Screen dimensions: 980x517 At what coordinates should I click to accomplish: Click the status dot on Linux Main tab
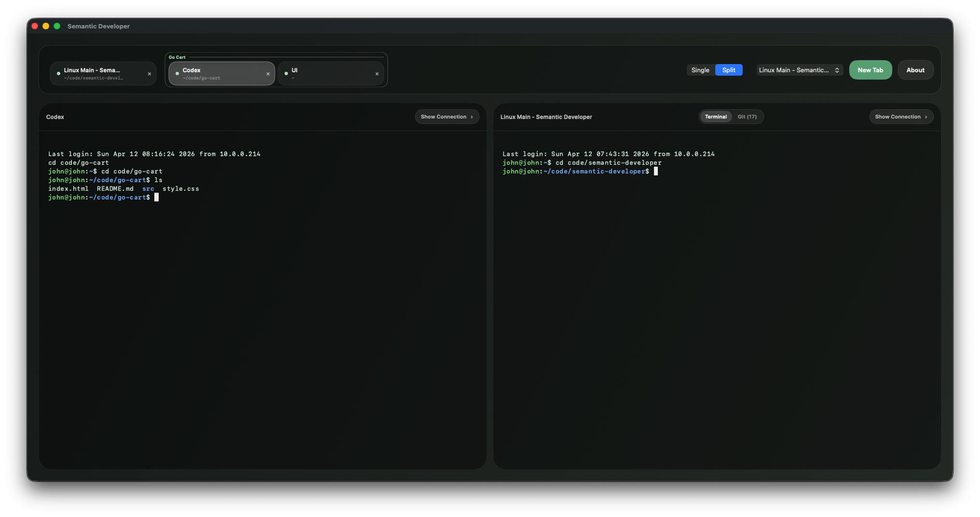tap(58, 73)
